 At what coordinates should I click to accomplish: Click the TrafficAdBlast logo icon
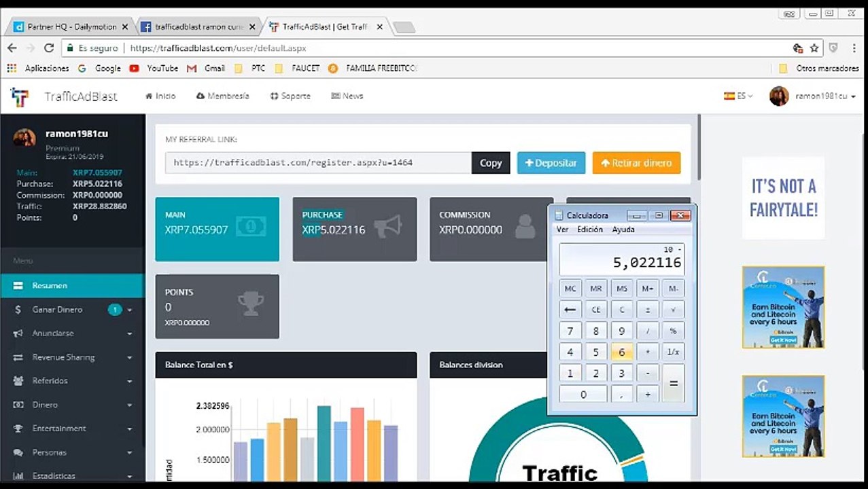(20, 96)
